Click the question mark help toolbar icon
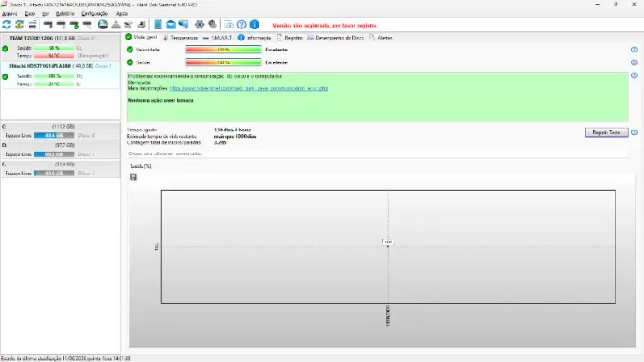 pos(241,25)
